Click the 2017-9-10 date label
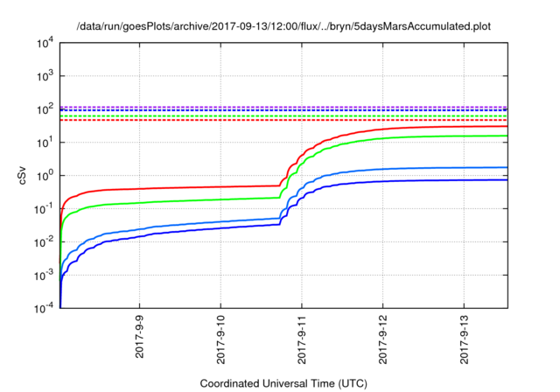Viewport: 560px width, 392px height. [x=220, y=339]
